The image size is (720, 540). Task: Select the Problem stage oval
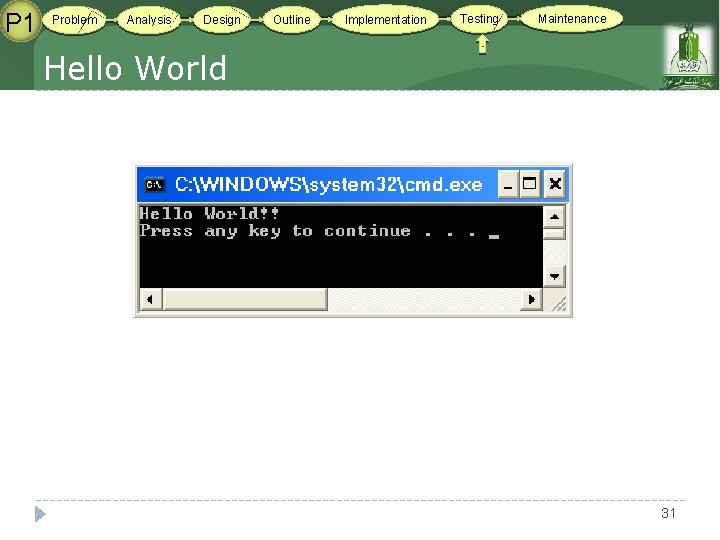[74, 20]
